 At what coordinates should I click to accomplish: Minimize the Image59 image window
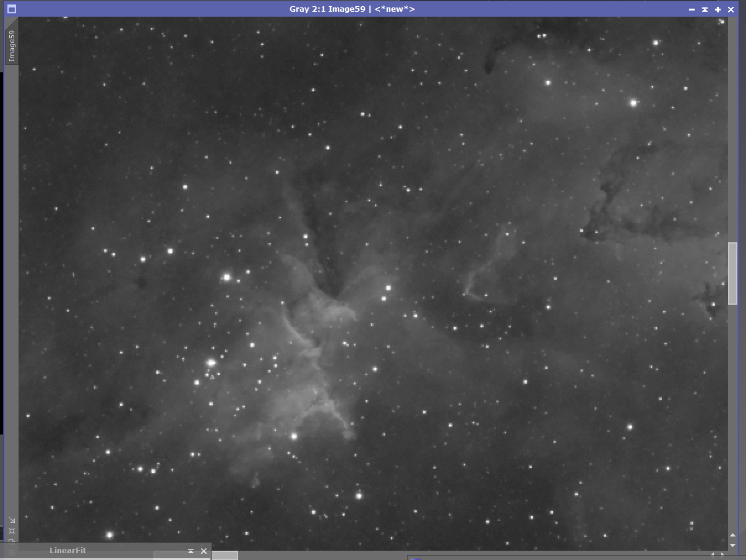point(692,9)
